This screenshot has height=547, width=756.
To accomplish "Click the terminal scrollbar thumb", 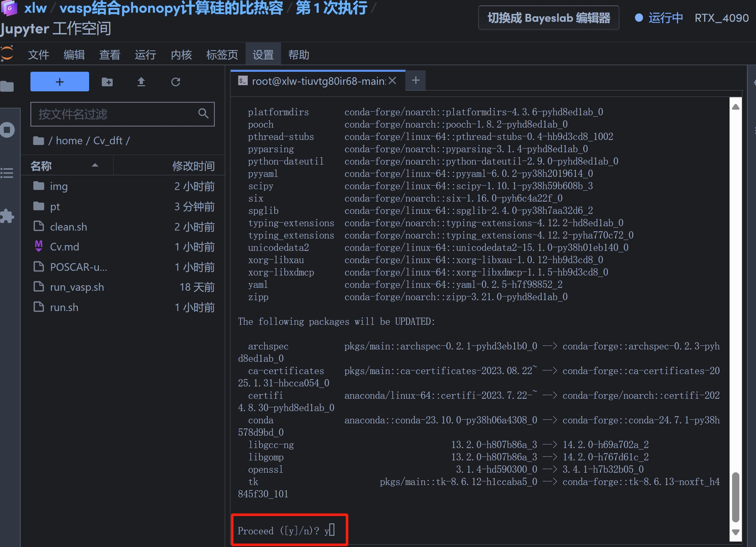I will tap(736, 497).
